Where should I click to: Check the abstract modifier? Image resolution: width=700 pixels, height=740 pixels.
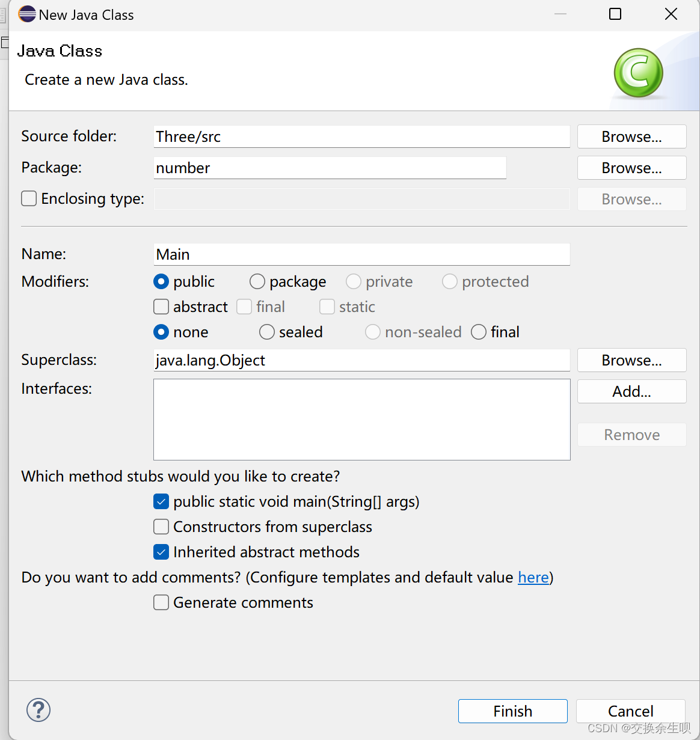click(161, 307)
